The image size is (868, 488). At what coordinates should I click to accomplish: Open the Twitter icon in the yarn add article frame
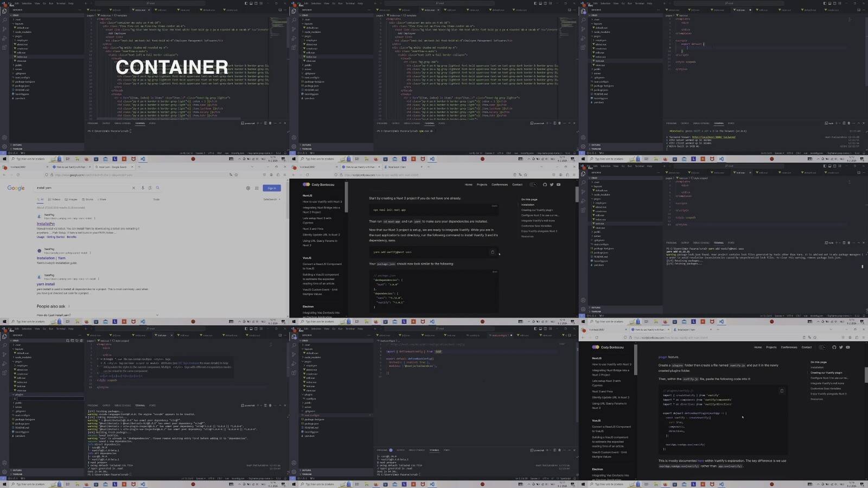[552, 185]
